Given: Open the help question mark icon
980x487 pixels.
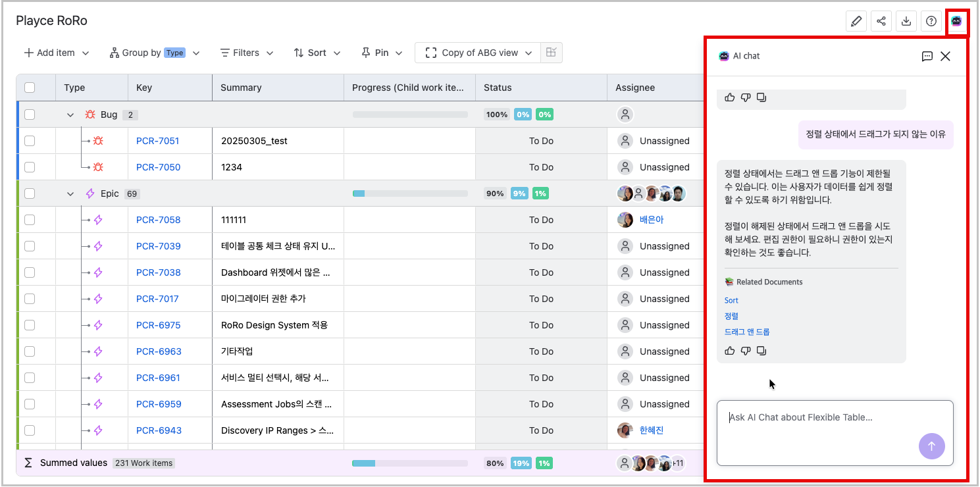Looking at the screenshot, I should 931,20.
